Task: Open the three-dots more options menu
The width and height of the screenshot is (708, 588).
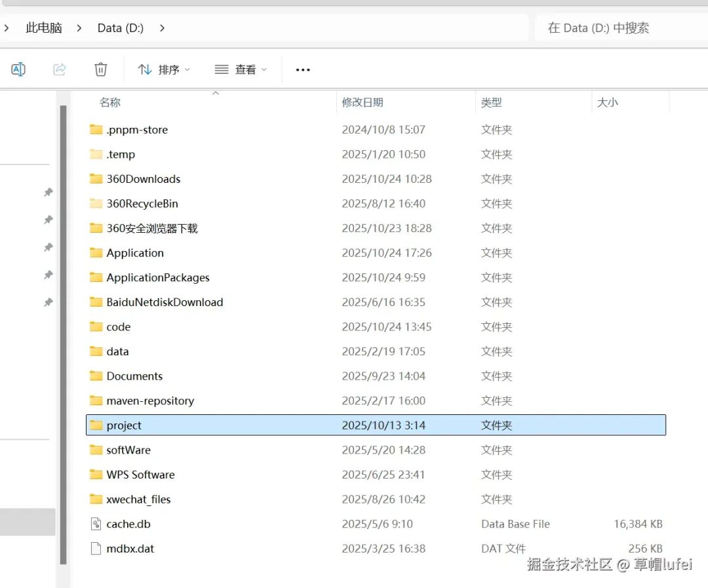Action: click(x=302, y=69)
